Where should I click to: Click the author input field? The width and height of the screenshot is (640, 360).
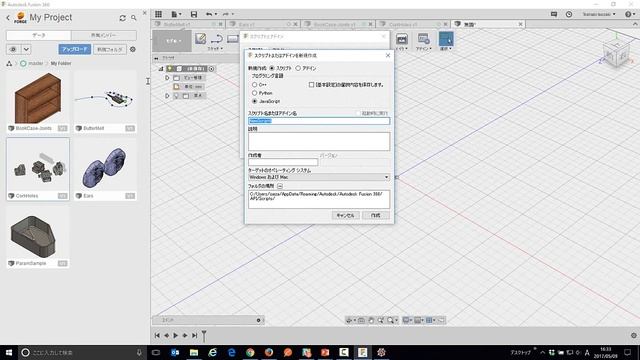(x=283, y=162)
